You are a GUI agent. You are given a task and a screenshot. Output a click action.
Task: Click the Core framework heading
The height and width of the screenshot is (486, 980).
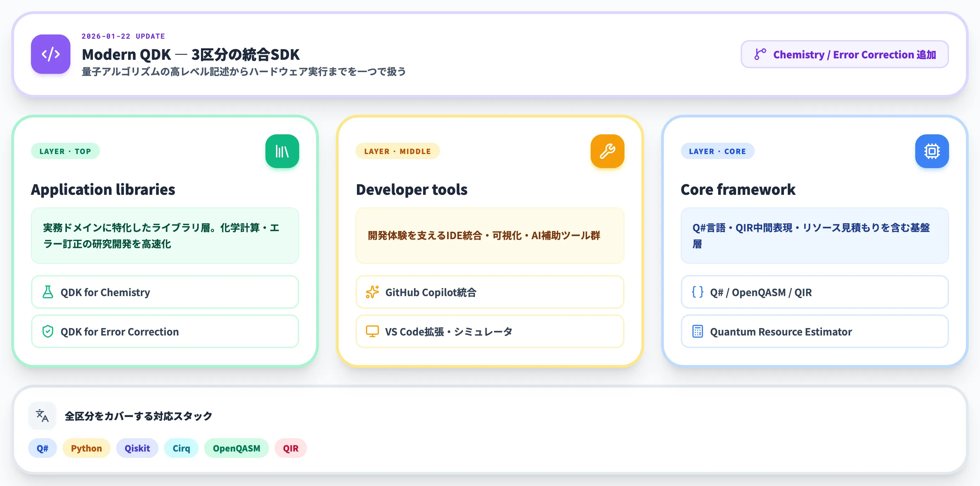738,189
